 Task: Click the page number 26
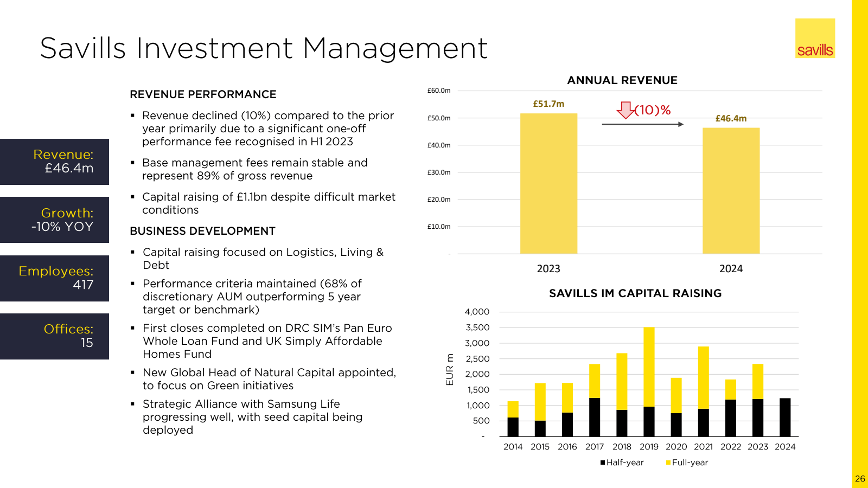(x=860, y=479)
